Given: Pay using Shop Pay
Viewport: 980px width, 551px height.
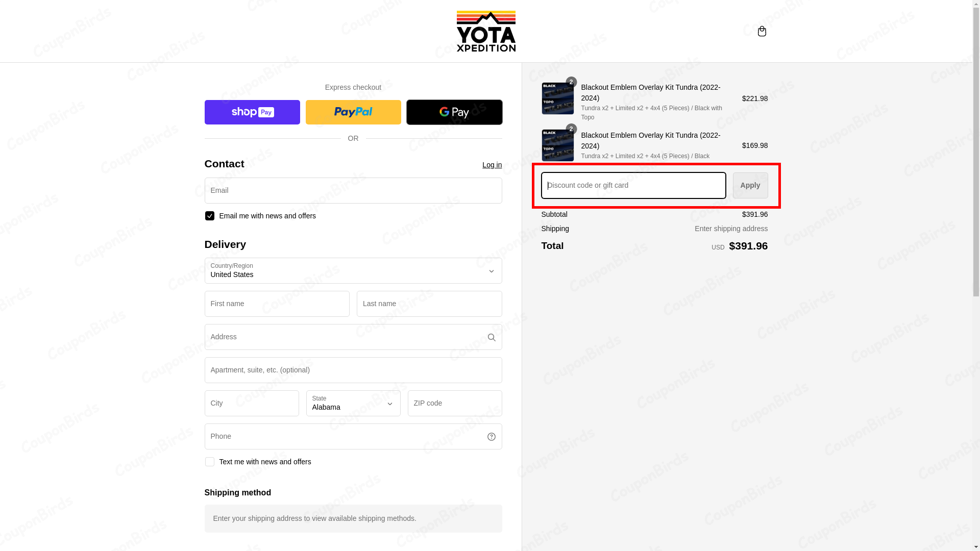Looking at the screenshot, I should [x=252, y=112].
